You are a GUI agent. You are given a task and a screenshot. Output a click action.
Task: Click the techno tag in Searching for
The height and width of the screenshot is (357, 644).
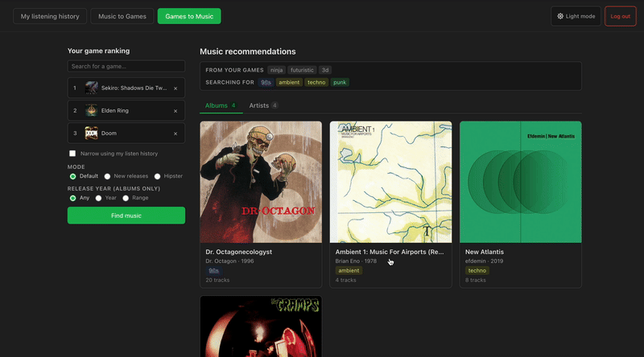tap(316, 83)
